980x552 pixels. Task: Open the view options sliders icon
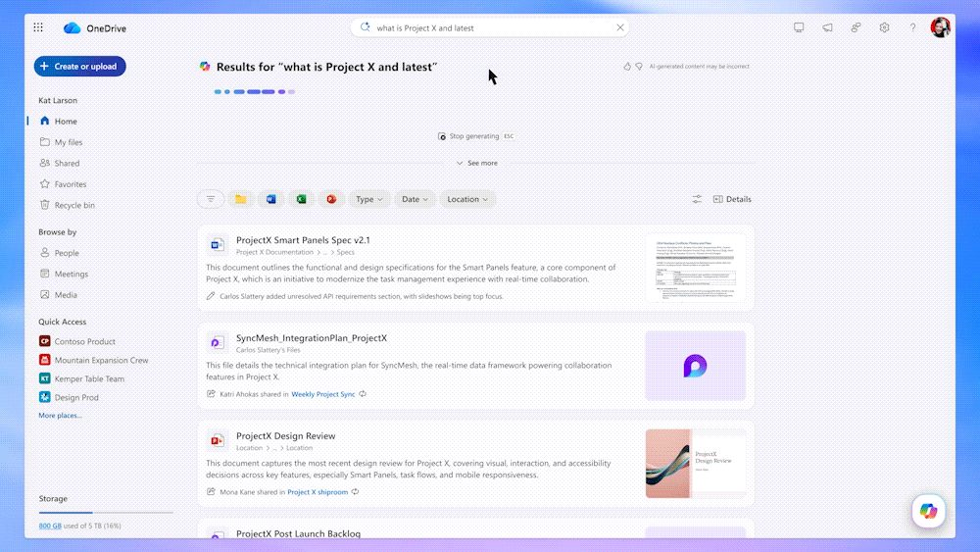pyautogui.click(x=697, y=199)
